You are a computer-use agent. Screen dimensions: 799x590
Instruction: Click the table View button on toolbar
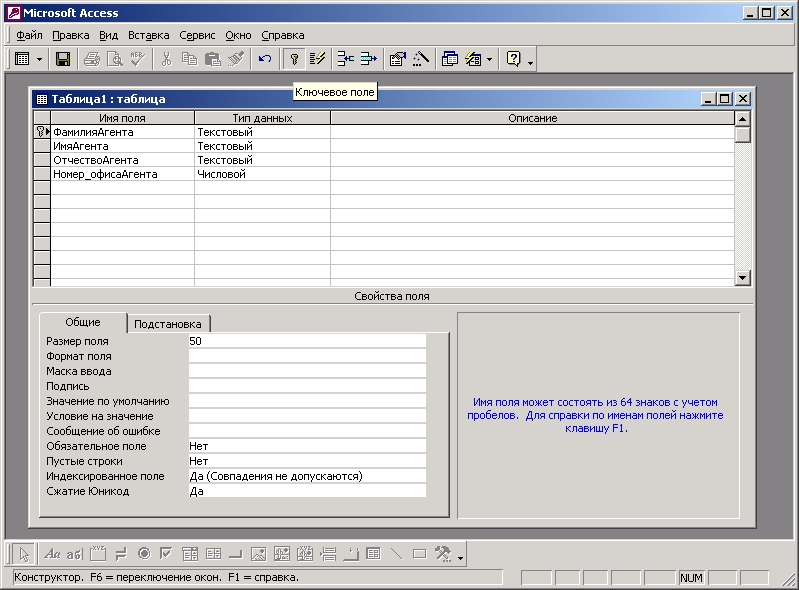point(22,59)
